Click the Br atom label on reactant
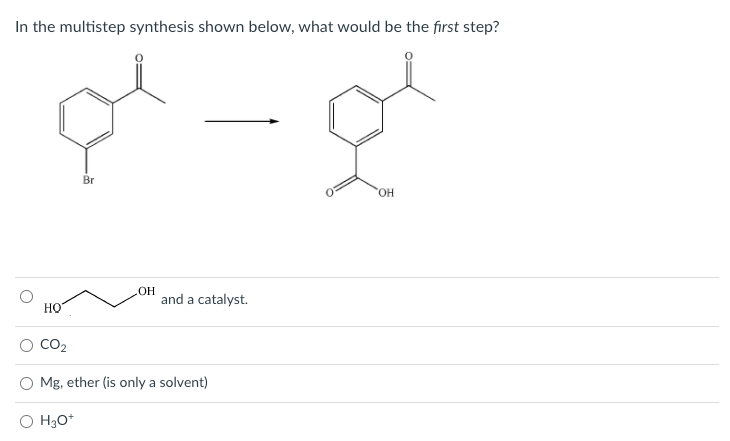Screen dimensions: 730x441 pos(88,180)
